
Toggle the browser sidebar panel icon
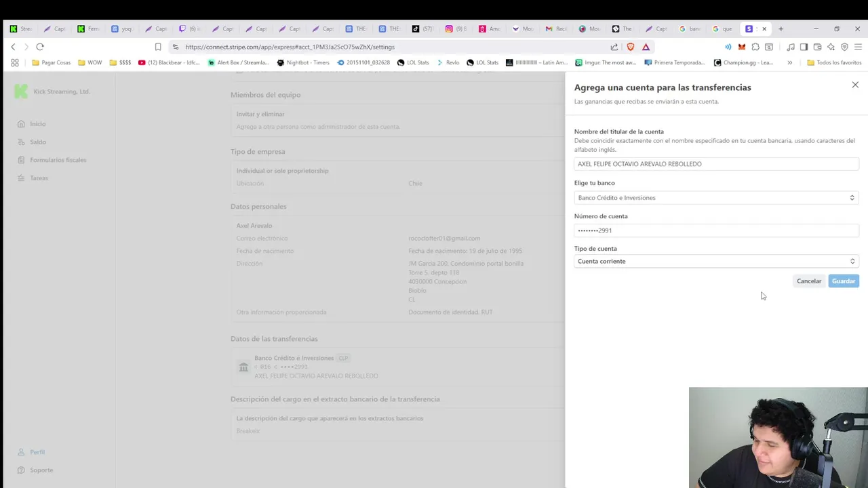(x=804, y=47)
